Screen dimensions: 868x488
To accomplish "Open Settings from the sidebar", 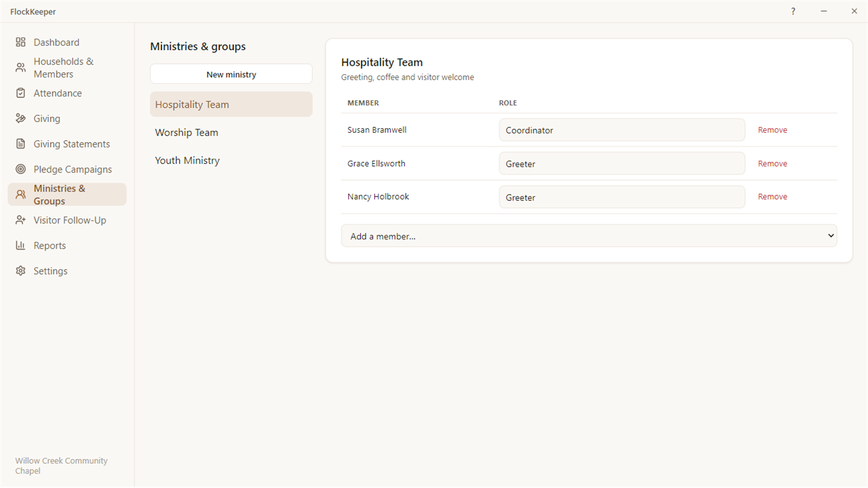I will tap(67, 271).
